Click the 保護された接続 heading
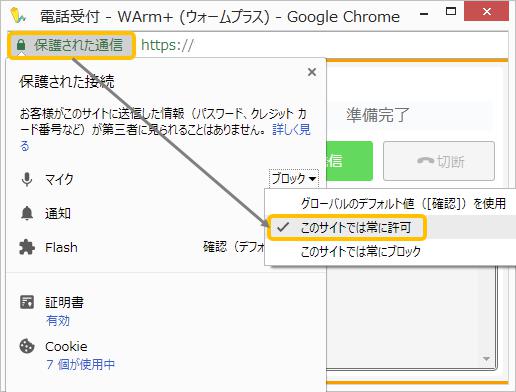Viewport: 516px width, 392px height. 67,81
